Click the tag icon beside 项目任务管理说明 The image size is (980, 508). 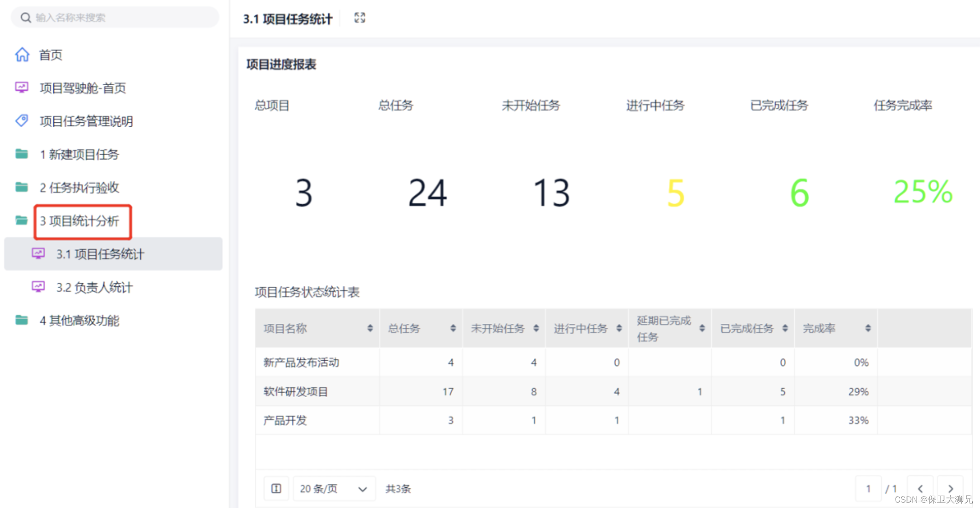tap(21, 121)
